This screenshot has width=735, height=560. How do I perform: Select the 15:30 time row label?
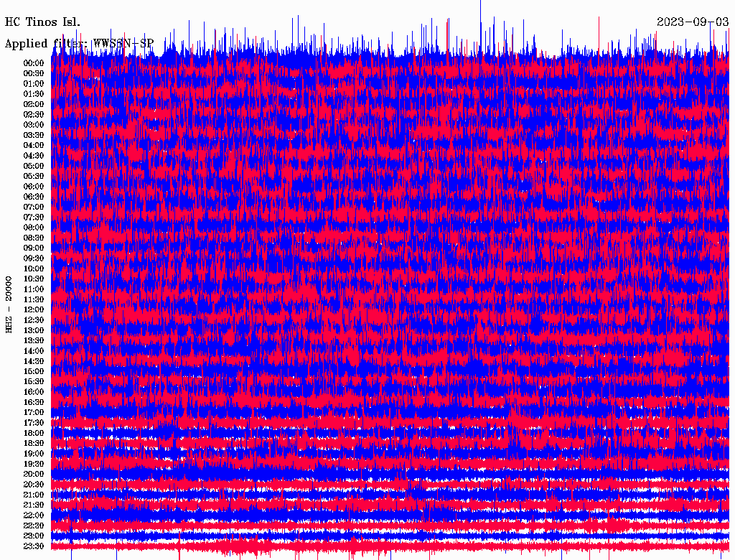34,382
